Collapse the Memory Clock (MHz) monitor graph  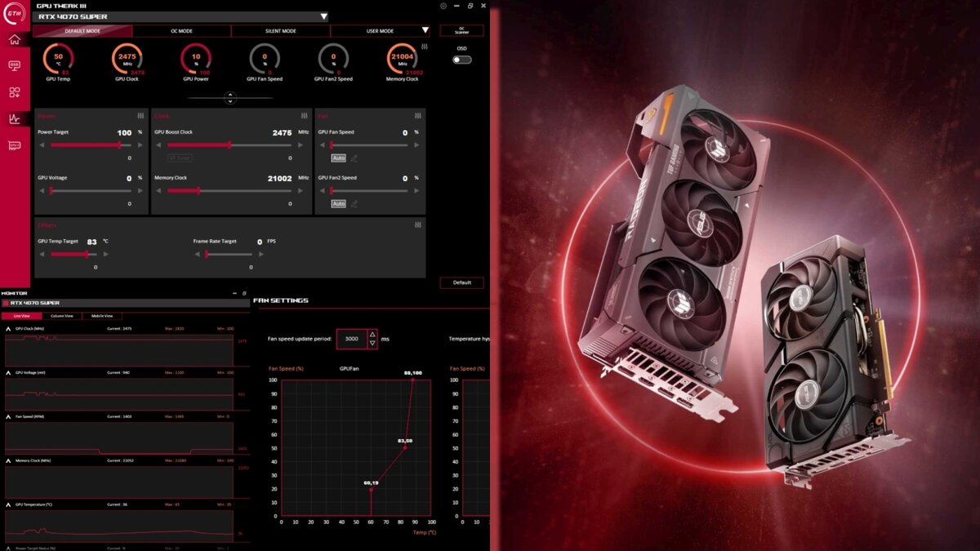pyautogui.click(x=8, y=460)
